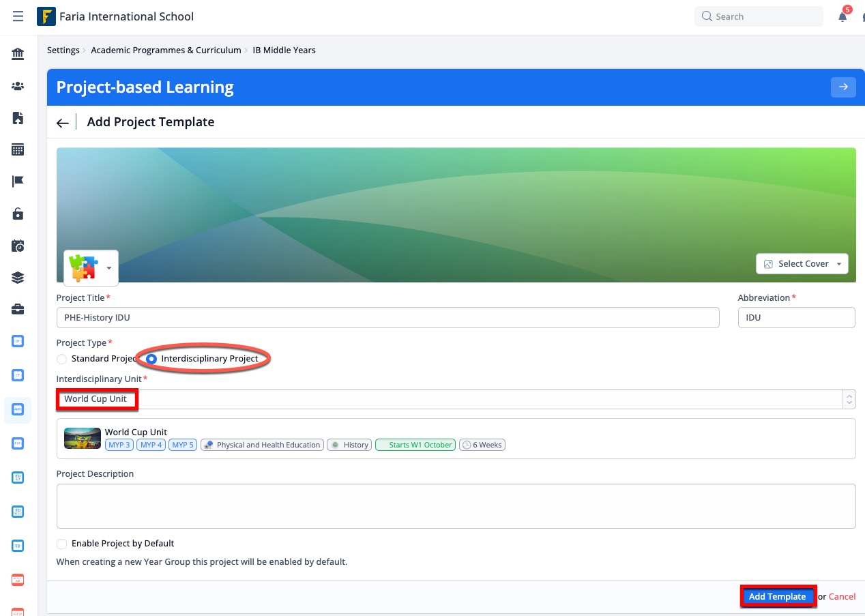Select the flag icon in sidebar

[x=18, y=181]
